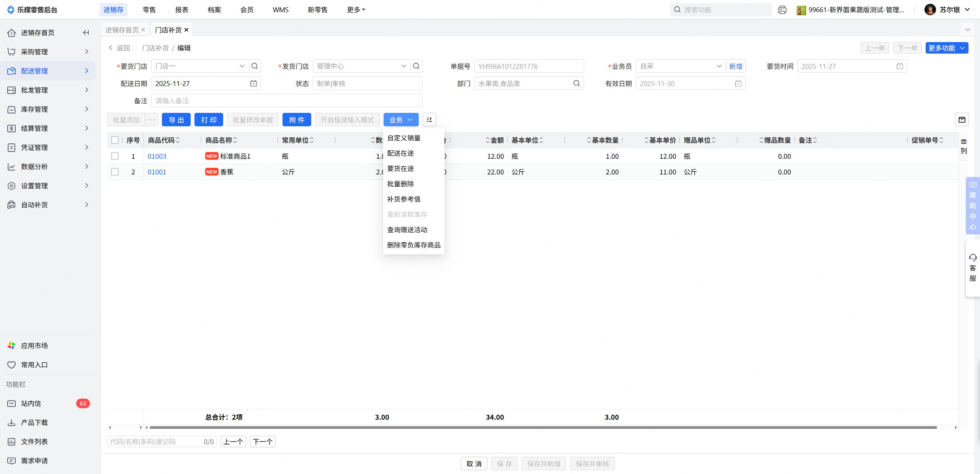Open product code link 01003
The image size is (980, 474).
[x=157, y=156]
